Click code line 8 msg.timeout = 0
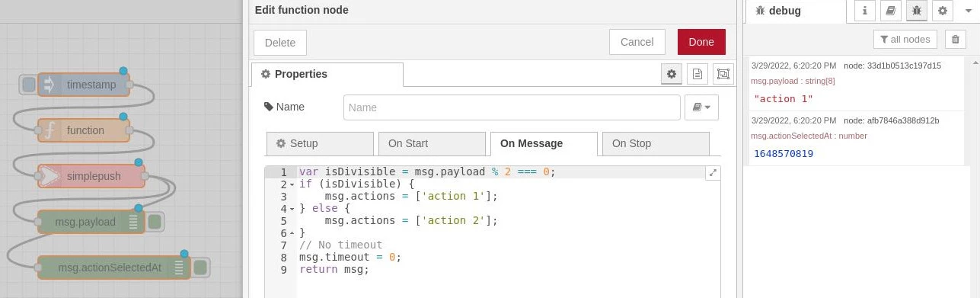The width and height of the screenshot is (980, 298). (350, 257)
